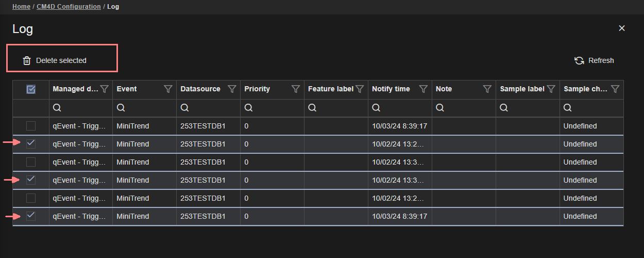Click the Feature label filter icon
The width and height of the screenshot is (644, 258).
pyautogui.click(x=360, y=89)
